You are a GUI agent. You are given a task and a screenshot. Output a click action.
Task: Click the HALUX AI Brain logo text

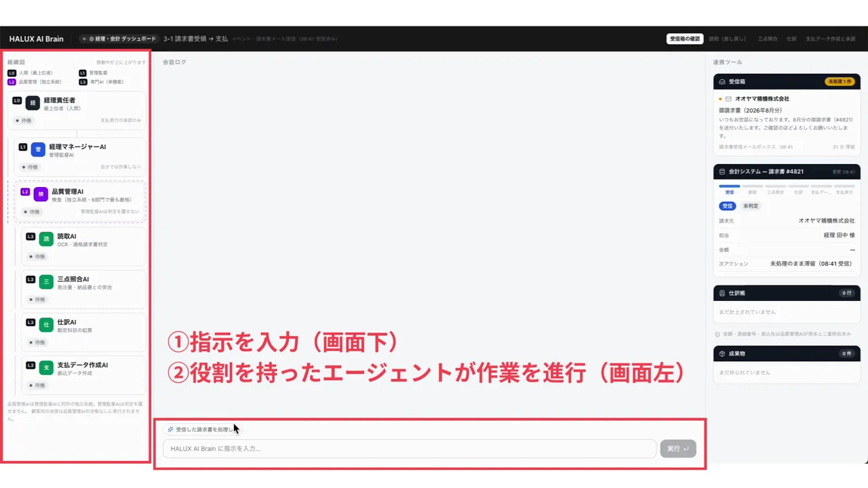[x=36, y=39]
